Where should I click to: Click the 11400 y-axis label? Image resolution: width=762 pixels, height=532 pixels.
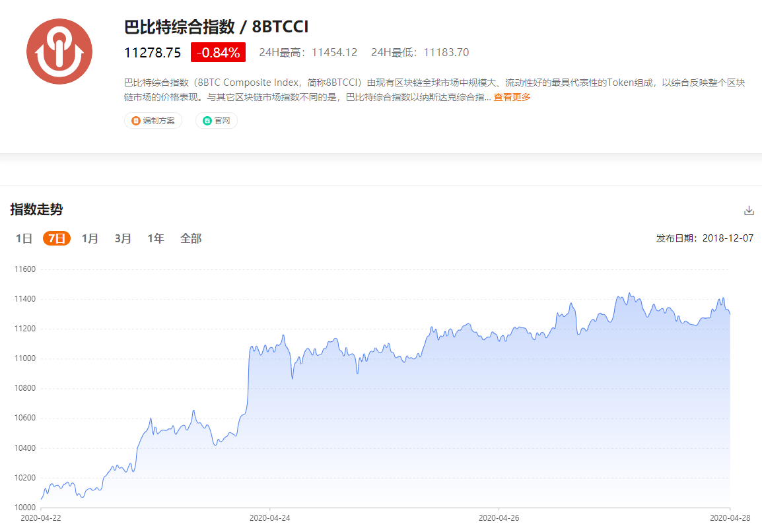pyautogui.click(x=25, y=299)
